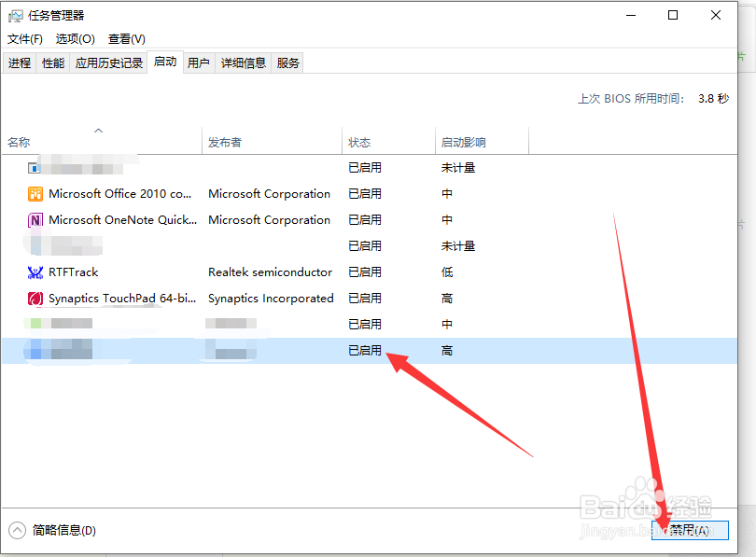The width and height of the screenshot is (756, 557).
Task: Open the 选项(O) menu
Action: (73, 38)
